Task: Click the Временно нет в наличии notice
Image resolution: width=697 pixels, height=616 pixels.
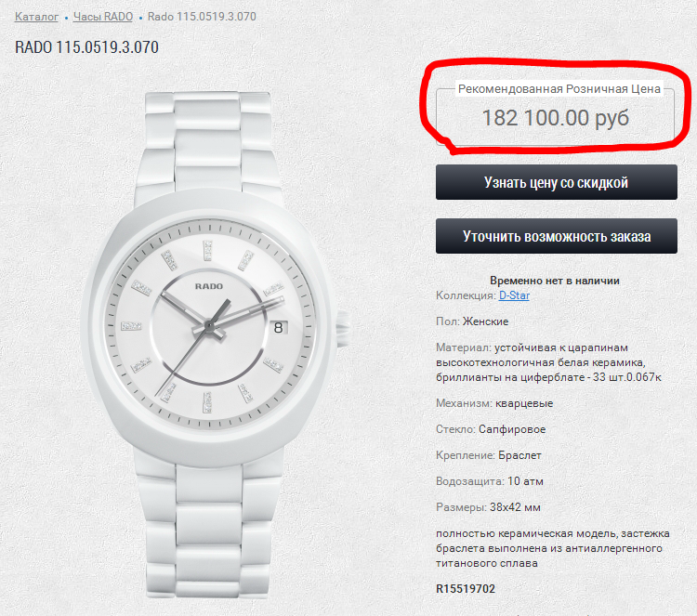Action: (x=554, y=281)
